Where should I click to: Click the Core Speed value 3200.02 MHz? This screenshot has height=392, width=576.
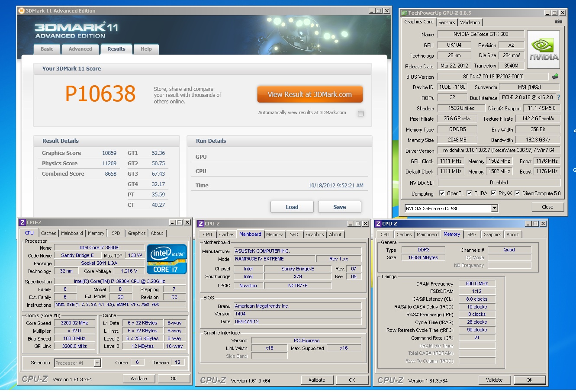click(x=74, y=323)
